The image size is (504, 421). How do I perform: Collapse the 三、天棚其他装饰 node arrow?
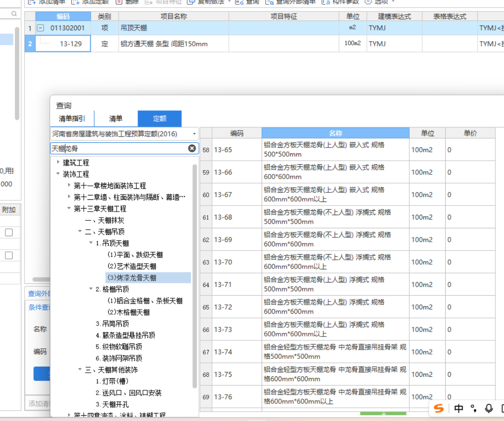80,369
